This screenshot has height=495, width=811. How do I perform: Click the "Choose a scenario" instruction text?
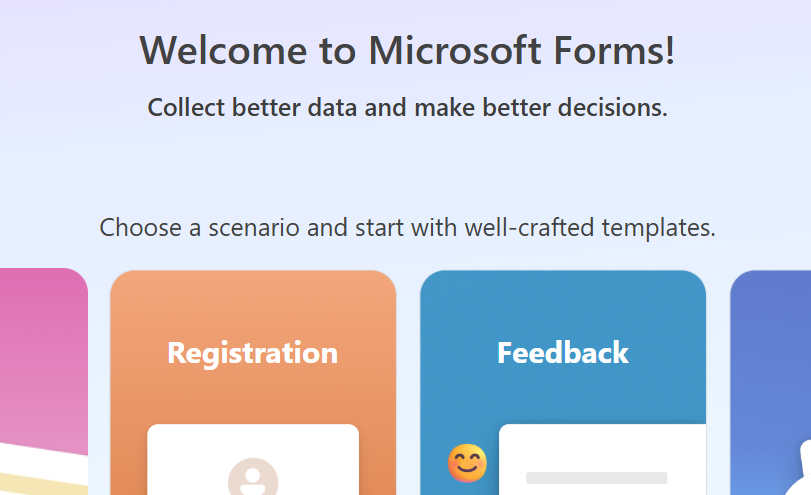point(407,228)
